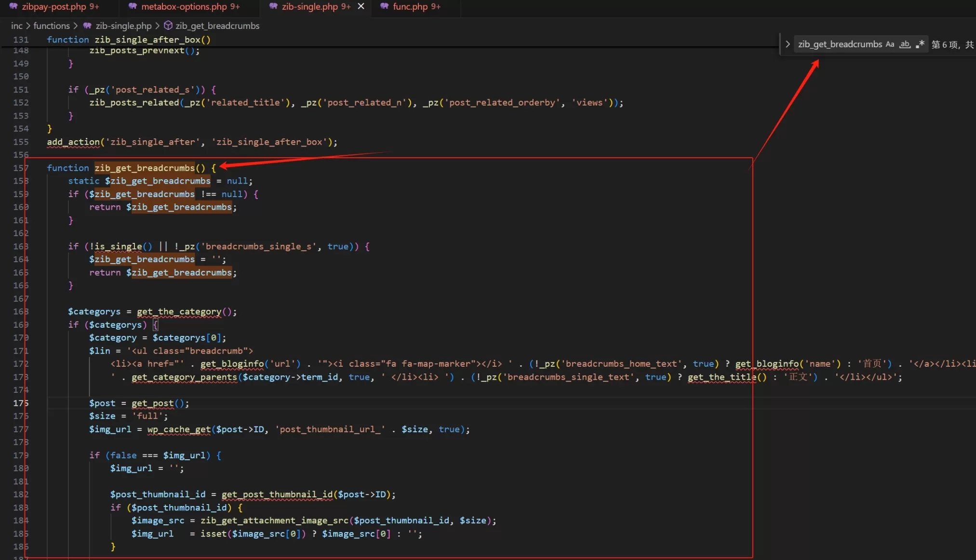
Task: Click 'post_related_s' string on line 151
Action: tap(153, 90)
